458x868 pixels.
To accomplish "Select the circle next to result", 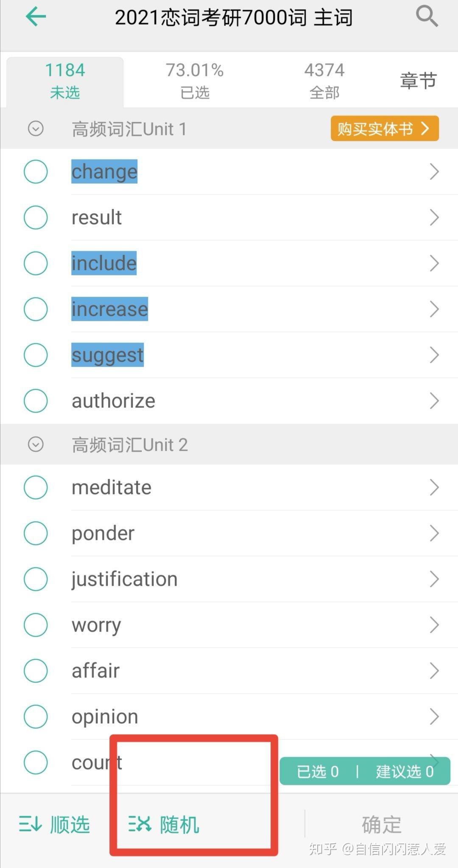I will click(36, 217).
